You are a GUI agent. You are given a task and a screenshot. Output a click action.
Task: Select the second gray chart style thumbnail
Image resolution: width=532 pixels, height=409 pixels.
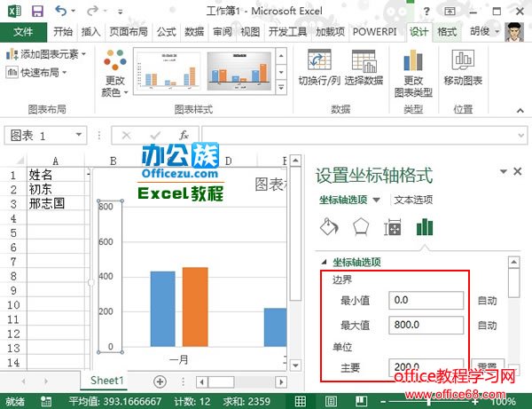coord(239,71)
